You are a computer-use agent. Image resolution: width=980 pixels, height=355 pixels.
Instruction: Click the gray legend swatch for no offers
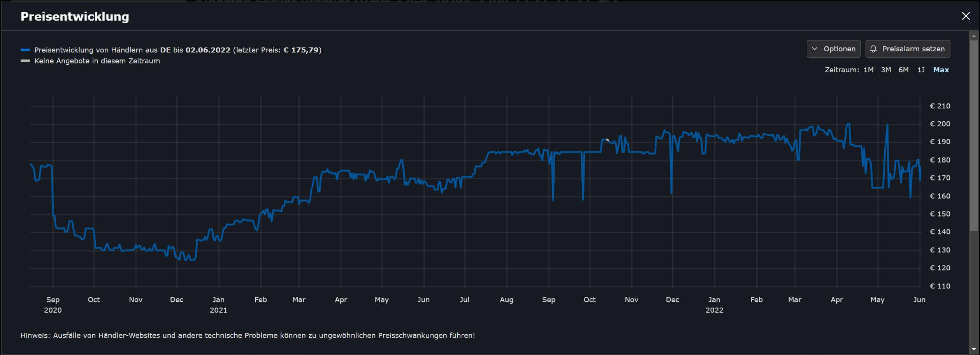click(25, 61)
